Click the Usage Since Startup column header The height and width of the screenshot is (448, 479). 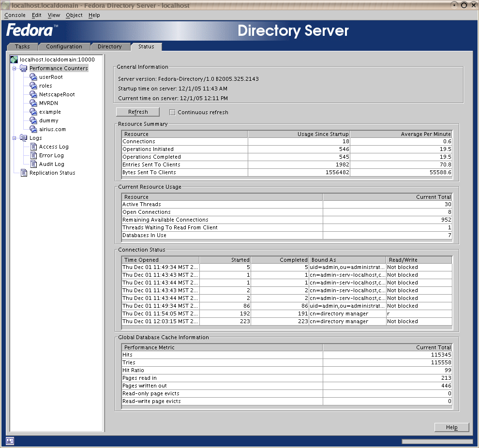click(299, 134)
